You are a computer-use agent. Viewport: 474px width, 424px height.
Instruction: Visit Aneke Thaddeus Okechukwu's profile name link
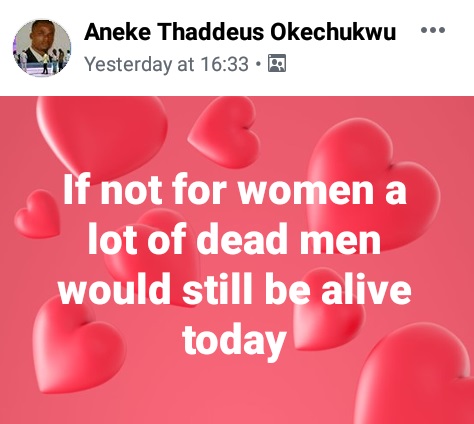pos(240,32)
